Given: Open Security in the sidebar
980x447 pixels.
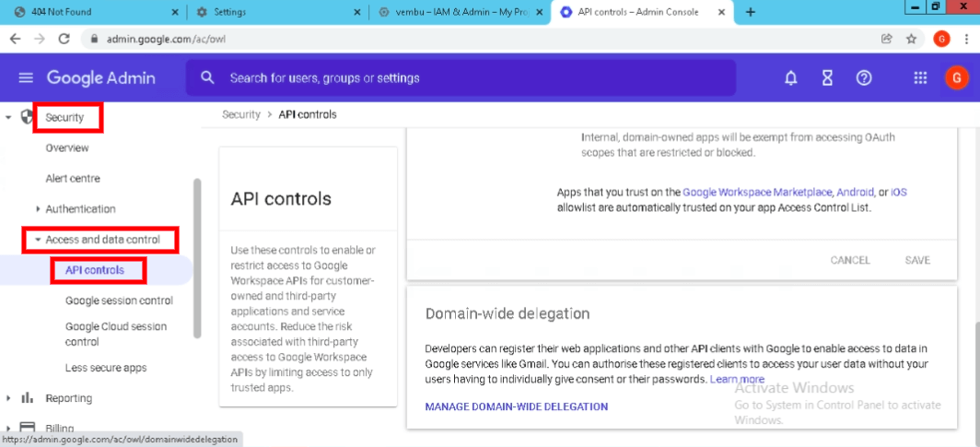Looking at the screenshot, I should tap(64, 118).
